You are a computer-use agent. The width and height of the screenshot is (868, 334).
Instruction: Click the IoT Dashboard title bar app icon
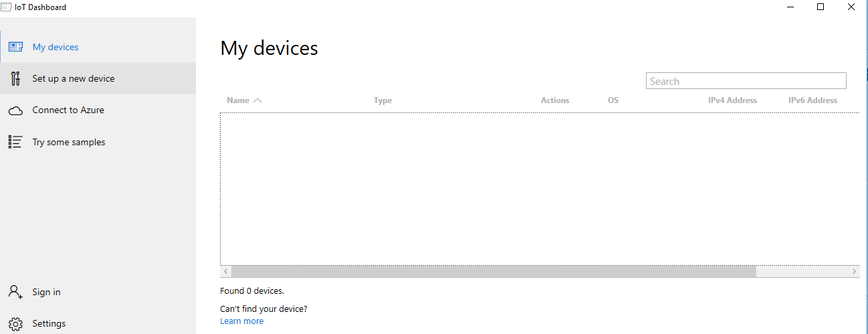7,7
